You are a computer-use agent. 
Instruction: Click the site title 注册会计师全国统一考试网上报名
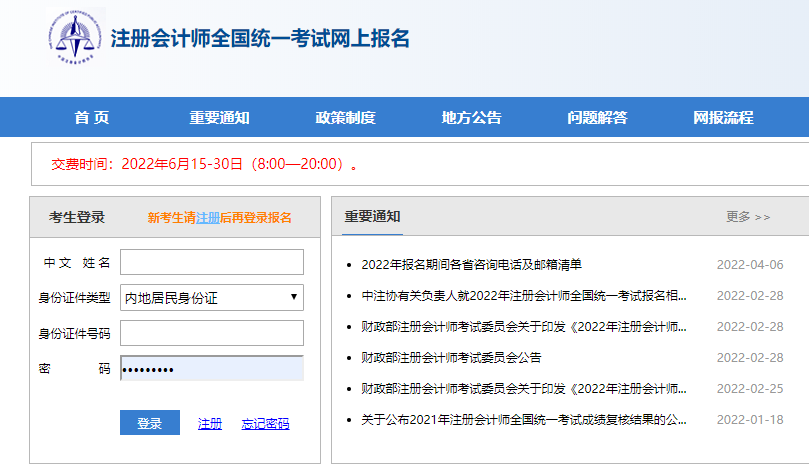(260, 39)
